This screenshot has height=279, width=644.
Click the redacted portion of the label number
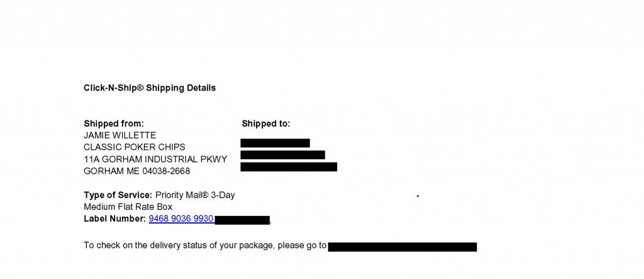click(242, 220)
